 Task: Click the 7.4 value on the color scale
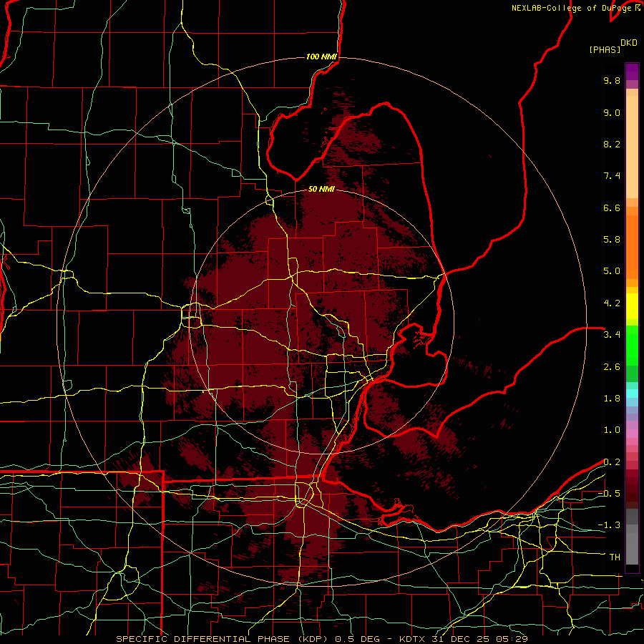point(612,176)
